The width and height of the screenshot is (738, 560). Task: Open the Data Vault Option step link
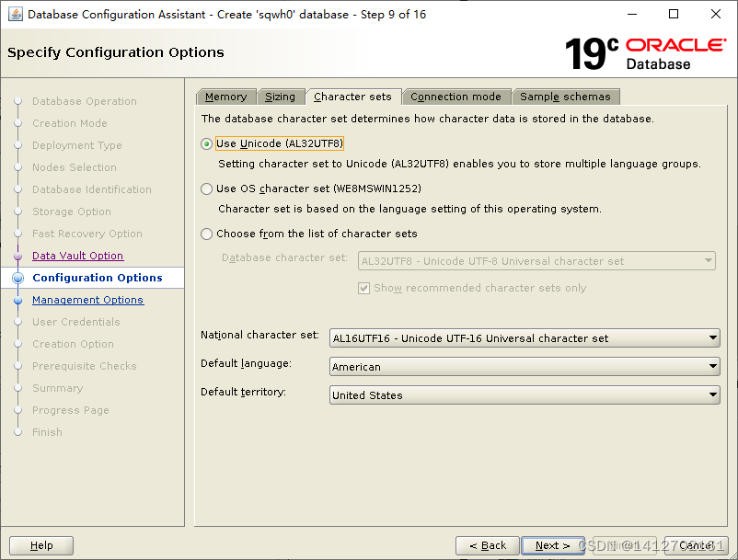[78, 256]
